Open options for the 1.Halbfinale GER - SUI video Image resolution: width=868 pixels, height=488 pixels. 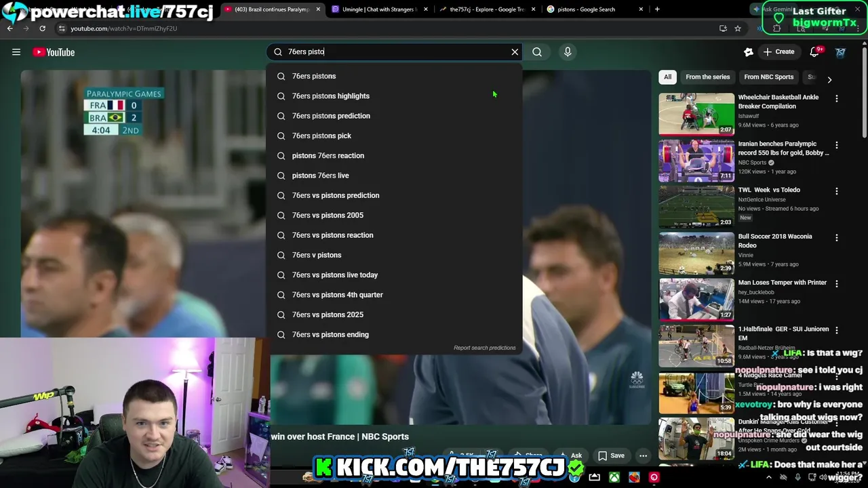(x=836, y=330)
